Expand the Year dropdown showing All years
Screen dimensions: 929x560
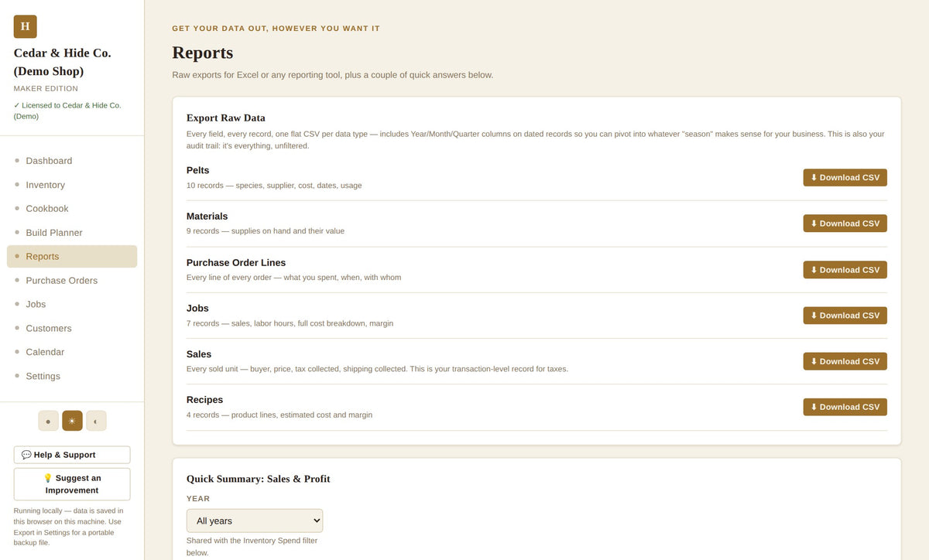coord(255,521)
